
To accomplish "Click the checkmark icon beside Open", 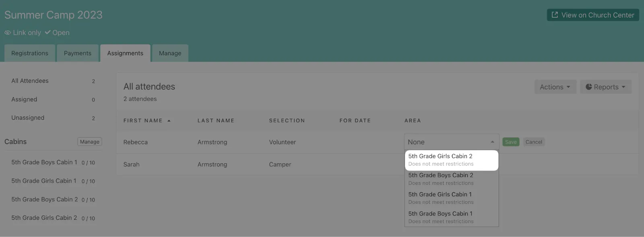I will click(x=47, y=32).
